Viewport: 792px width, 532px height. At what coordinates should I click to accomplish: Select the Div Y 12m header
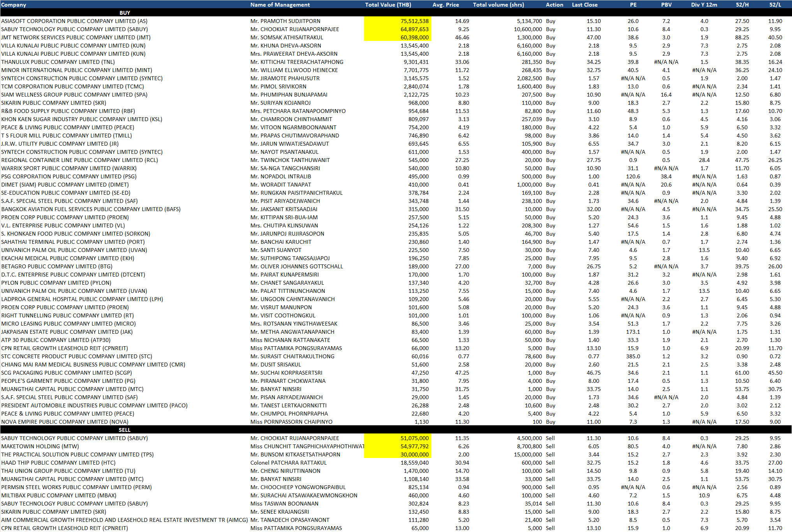click(704, 5)
